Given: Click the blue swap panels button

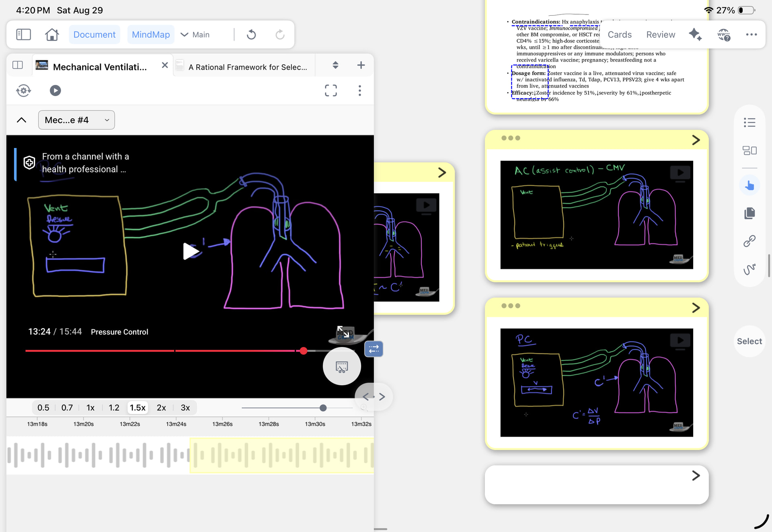Looking at the screenshot, I should (x=374, y=349).
